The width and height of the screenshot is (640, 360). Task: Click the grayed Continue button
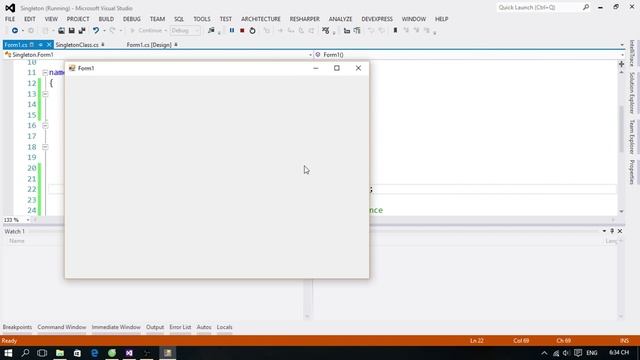pyautogui.click(x=146, y=31)
